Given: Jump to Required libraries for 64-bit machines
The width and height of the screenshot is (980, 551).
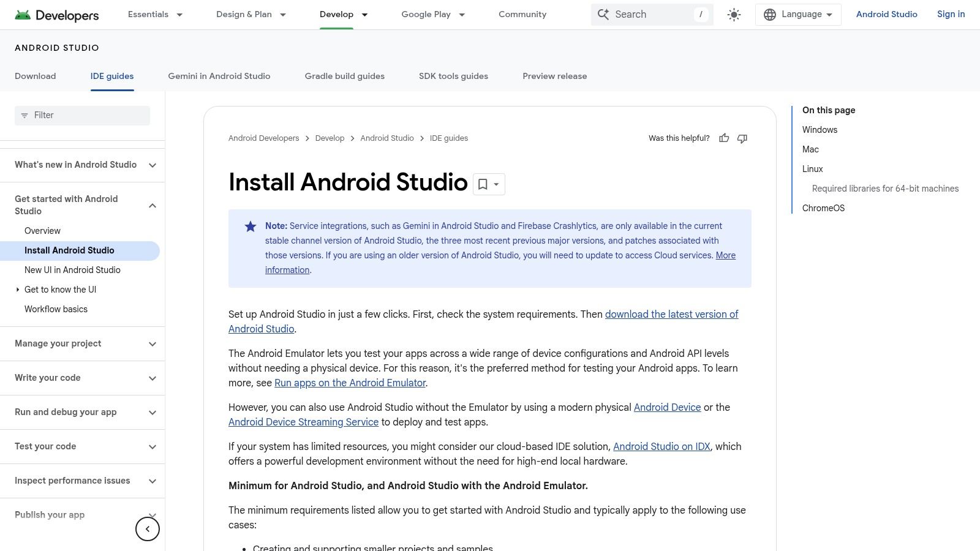Looking at the screenshot, I should [885, 189].
